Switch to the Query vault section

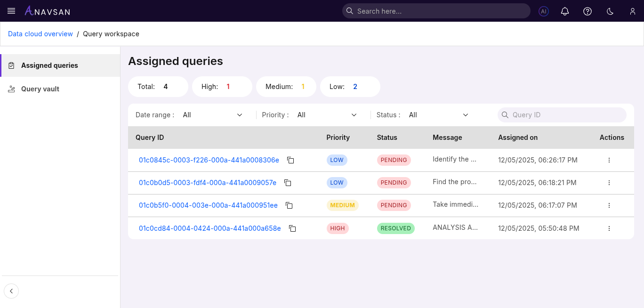tap(40, 89)
